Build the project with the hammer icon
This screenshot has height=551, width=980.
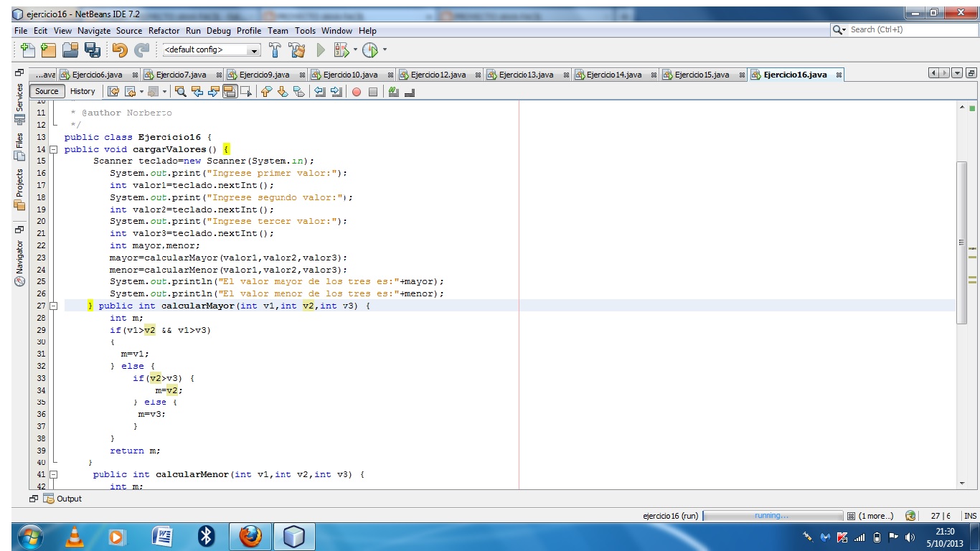[x=275, y=49]
